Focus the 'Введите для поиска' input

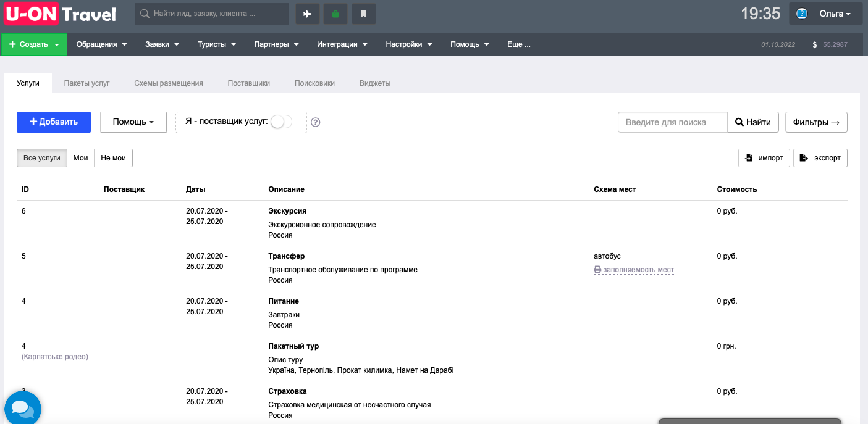[672, 122]
